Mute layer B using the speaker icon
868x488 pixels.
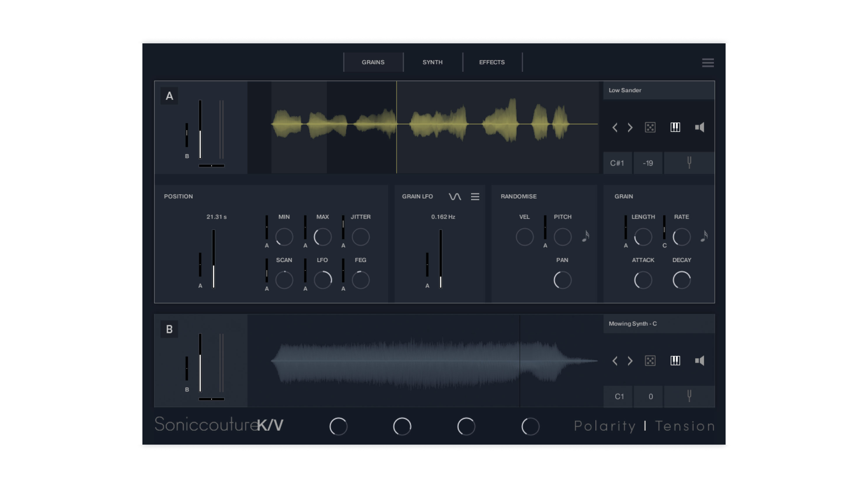[699, 361]
